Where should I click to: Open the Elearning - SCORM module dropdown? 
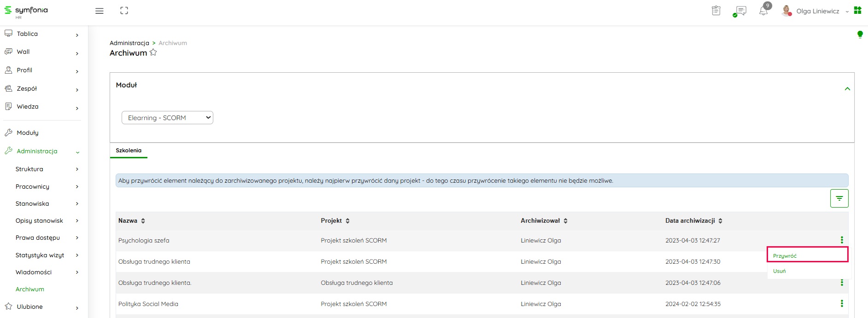pyautogui.click(x=167, y=118)
